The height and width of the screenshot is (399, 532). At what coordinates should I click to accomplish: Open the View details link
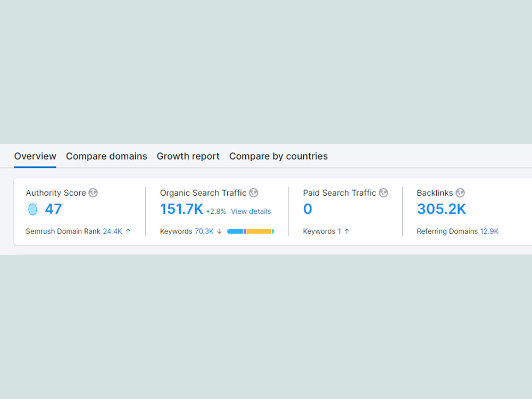point(251,211)
